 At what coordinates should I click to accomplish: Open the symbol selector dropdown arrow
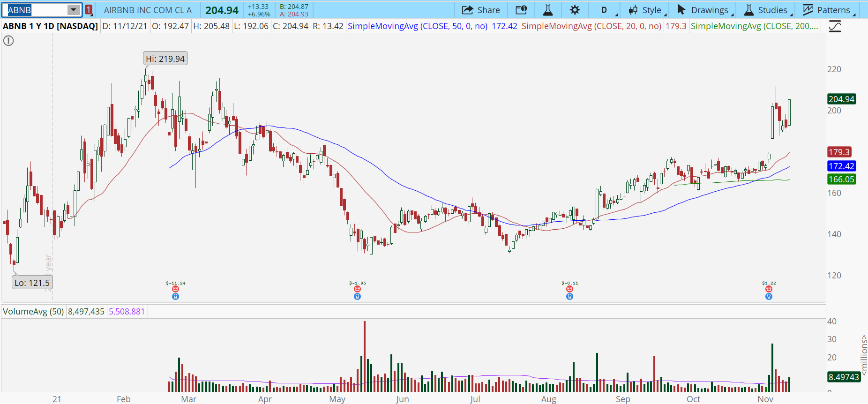(74, 10)
